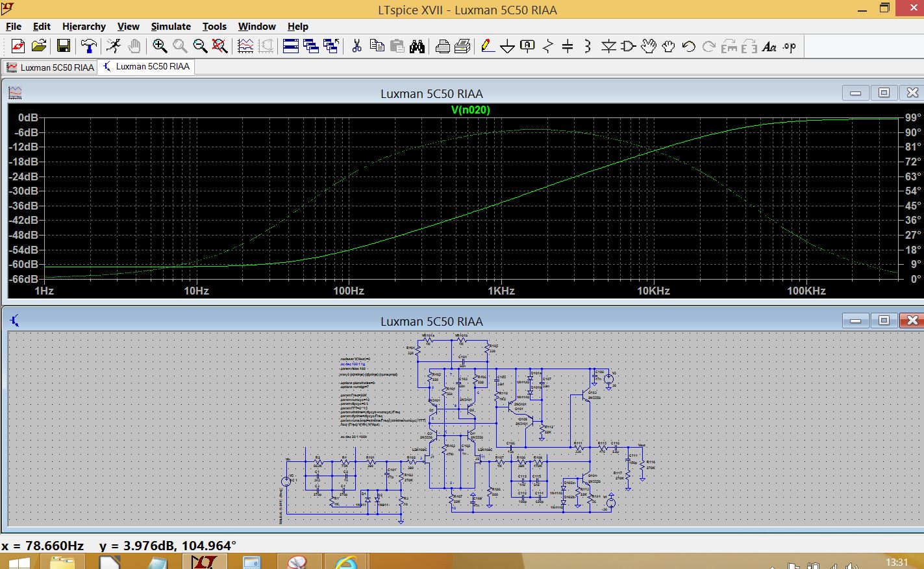
Task: Click the Autorange waveform icon
Action: (245, 46)
